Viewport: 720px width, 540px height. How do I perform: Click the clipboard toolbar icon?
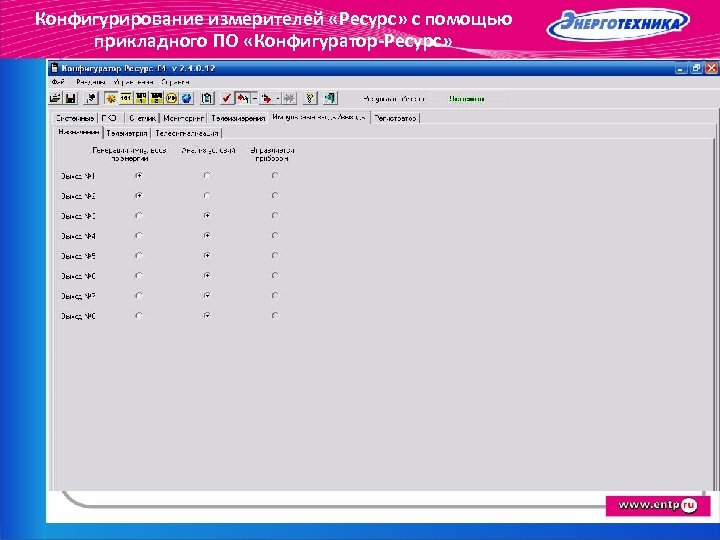[208, 98]
